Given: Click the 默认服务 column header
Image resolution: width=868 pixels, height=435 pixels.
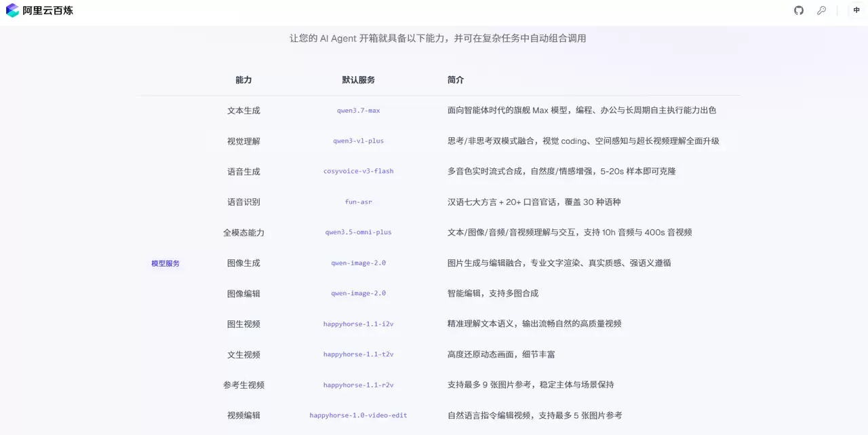Looking at the screenshot, I should coord(358,80).
